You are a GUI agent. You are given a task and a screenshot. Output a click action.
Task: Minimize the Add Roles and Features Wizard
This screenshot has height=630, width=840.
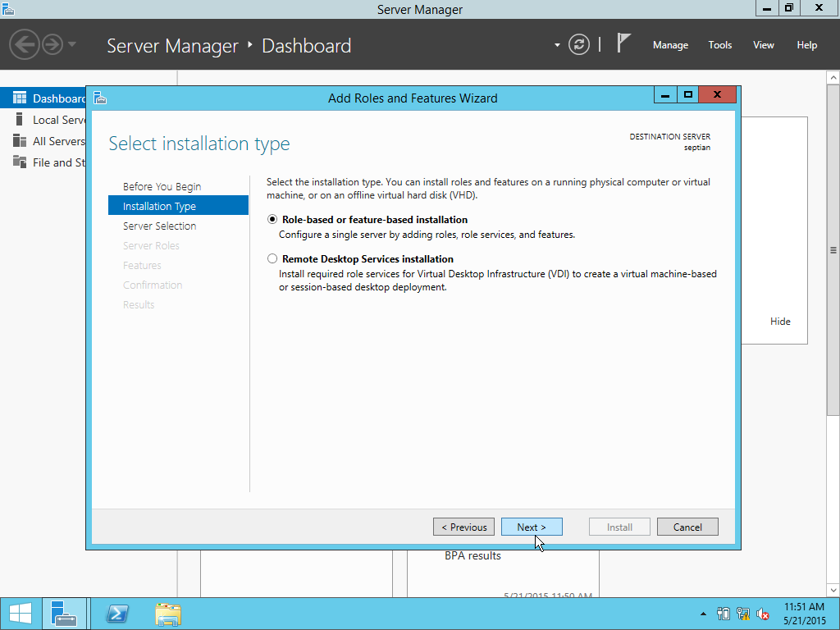click(x=665, y=95)
